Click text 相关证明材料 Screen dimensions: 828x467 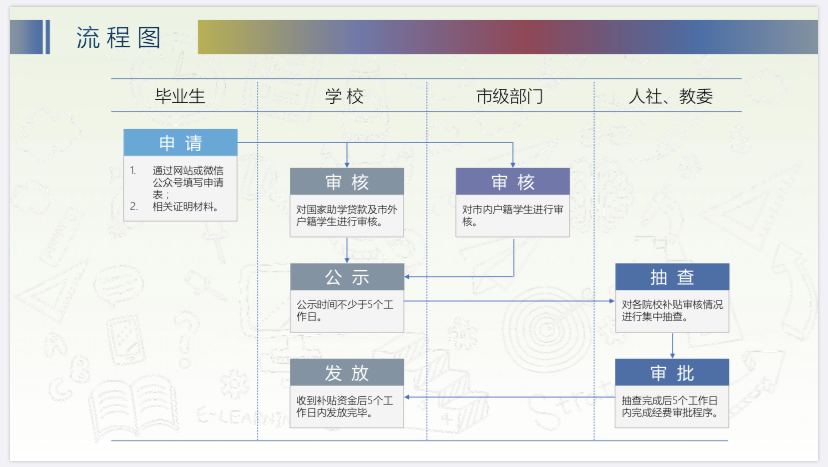[185, 207]
